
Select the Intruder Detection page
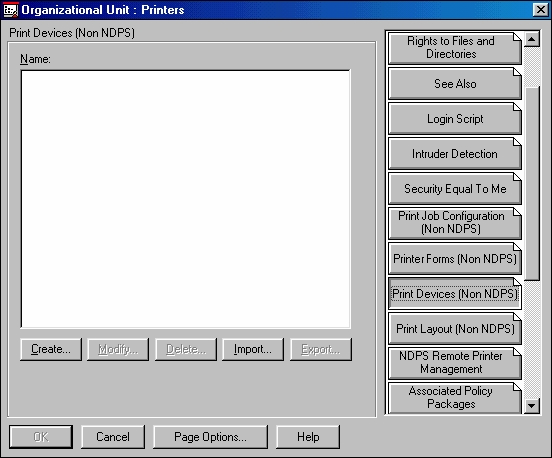(454, 154)
